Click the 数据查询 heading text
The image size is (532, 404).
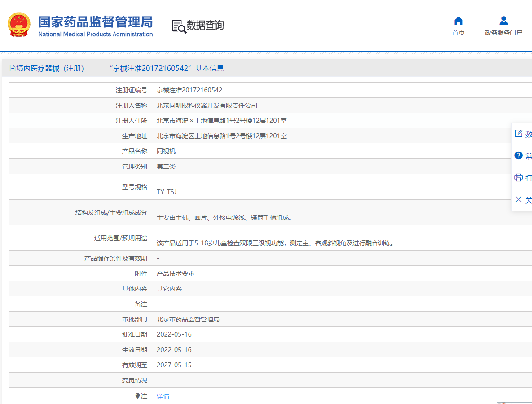click(x=205, y=26)
